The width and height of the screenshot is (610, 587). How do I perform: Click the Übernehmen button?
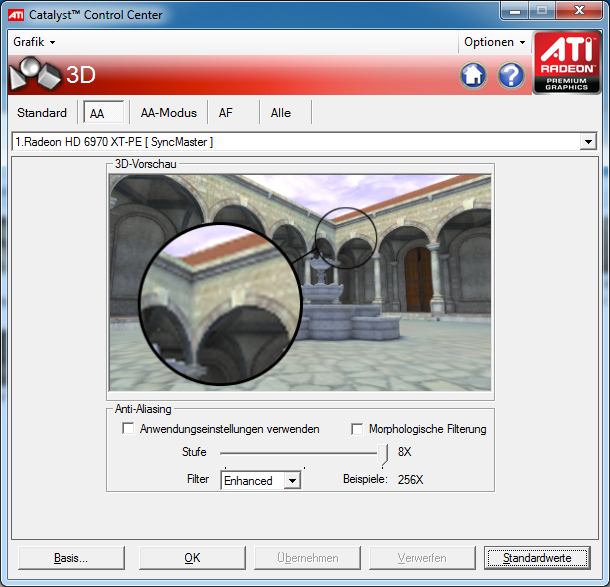tap(307, 558)
